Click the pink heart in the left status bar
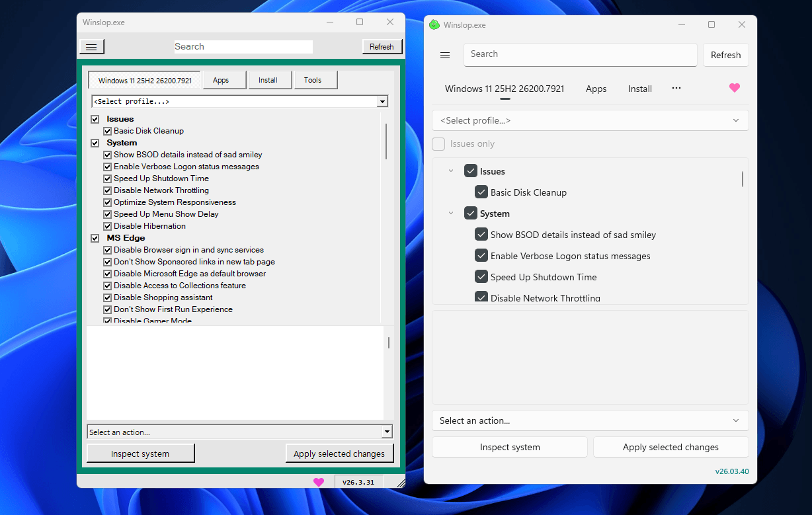This screenshot has height=515, width=812. coord(319,482)
